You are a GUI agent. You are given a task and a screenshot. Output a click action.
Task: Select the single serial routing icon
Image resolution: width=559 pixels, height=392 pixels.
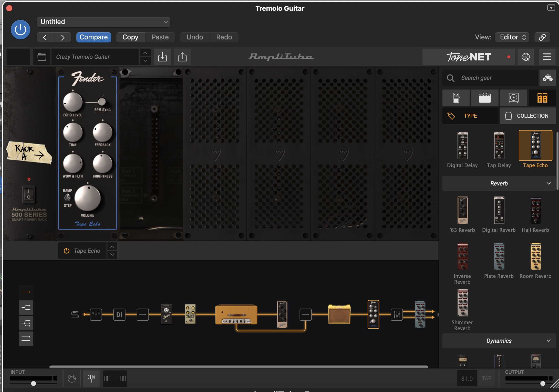pos(26,292)
